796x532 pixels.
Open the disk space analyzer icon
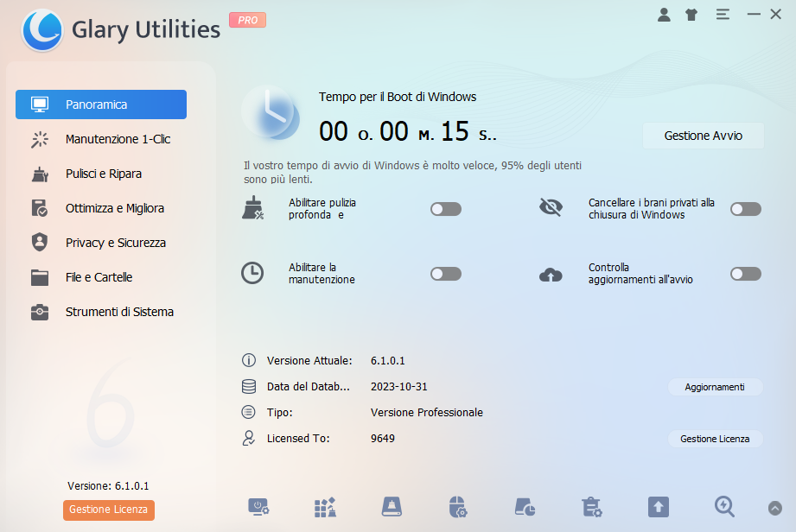pyautogui.click(x=525, y=507)
